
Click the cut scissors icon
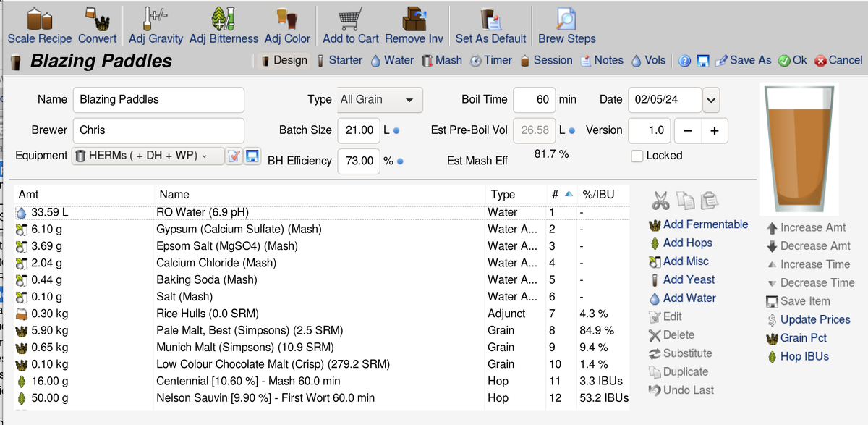click(660, 200)
